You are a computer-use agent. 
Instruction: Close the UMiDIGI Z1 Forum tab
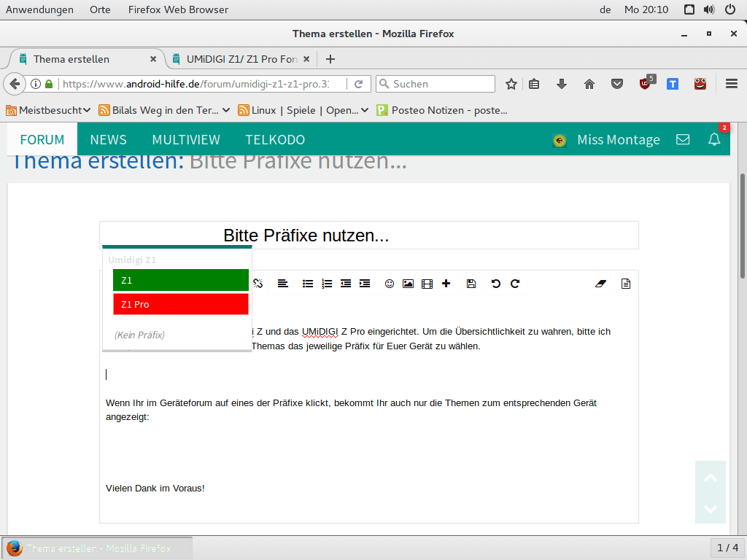point(306,59)
